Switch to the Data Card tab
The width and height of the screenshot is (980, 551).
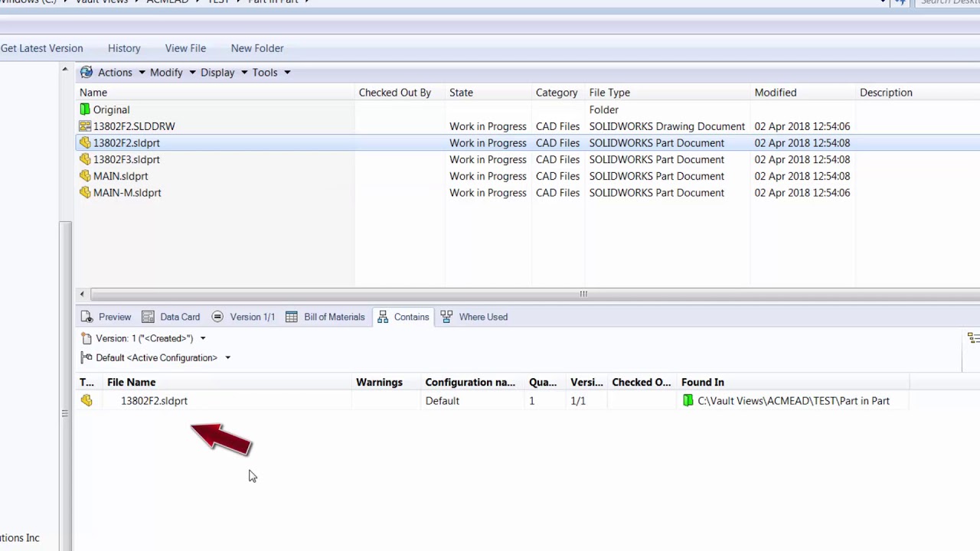(171, 317)
